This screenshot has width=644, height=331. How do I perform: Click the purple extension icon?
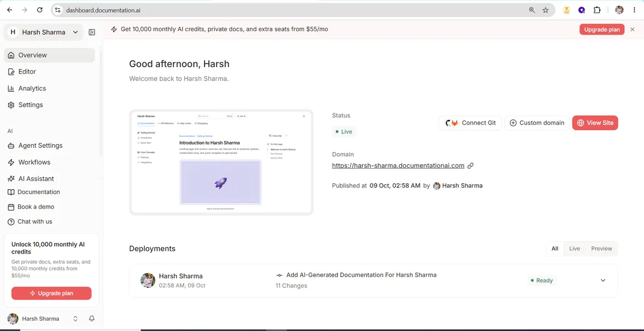[x=582, y=10]
